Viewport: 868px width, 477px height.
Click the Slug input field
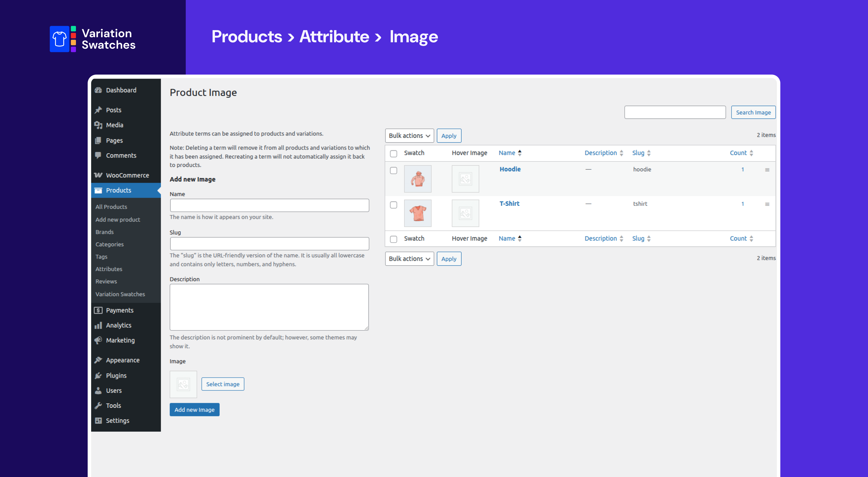(269, 244)
